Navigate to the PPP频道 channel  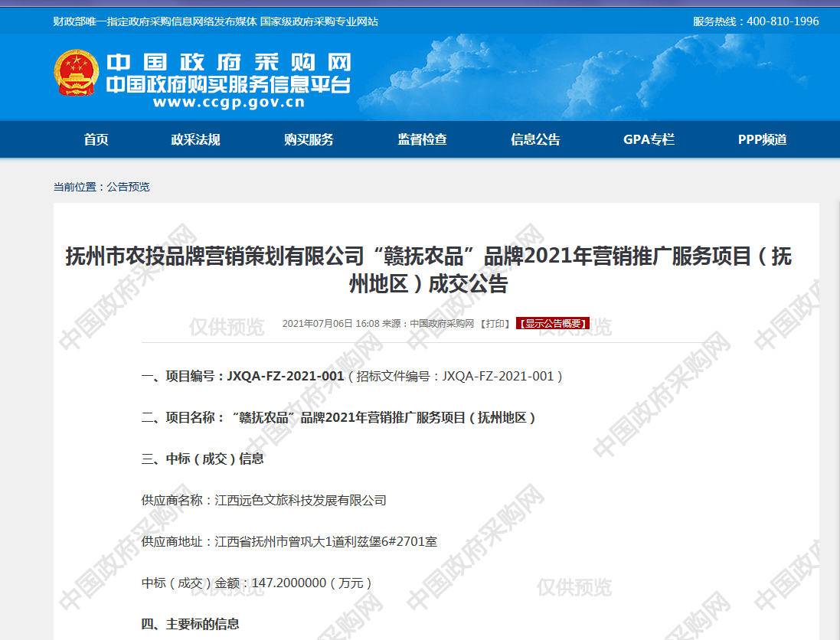[762, 139]
